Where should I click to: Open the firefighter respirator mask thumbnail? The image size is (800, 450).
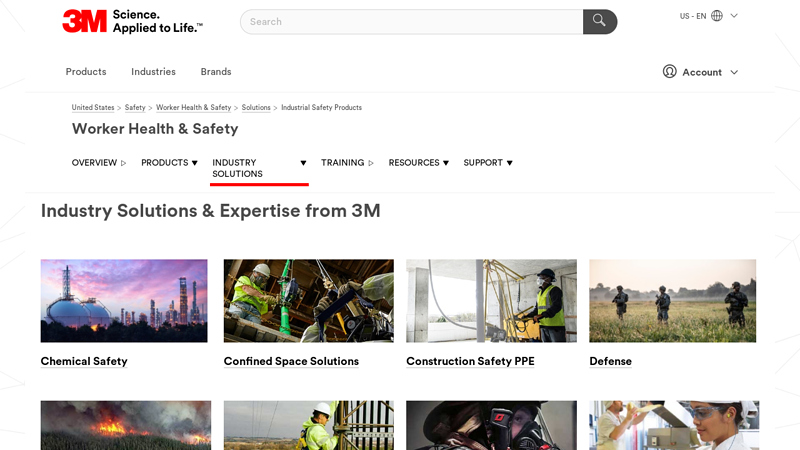coord(491,425)
